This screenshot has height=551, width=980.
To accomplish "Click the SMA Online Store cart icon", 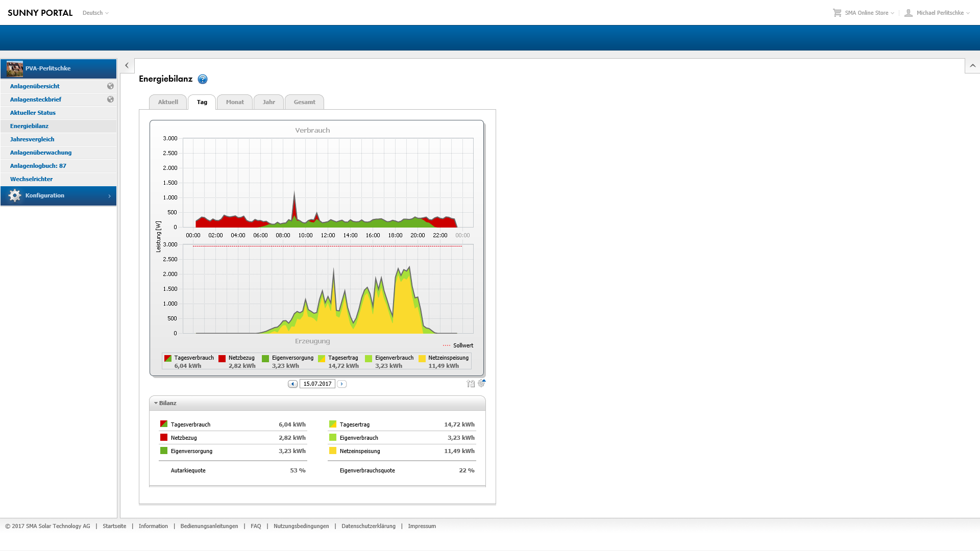I will point(837,13).
